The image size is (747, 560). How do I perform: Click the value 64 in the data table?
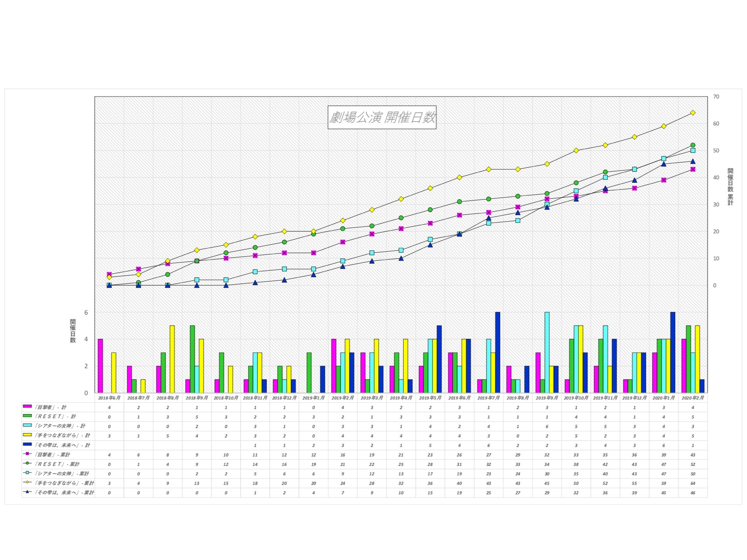click(693, 483)
